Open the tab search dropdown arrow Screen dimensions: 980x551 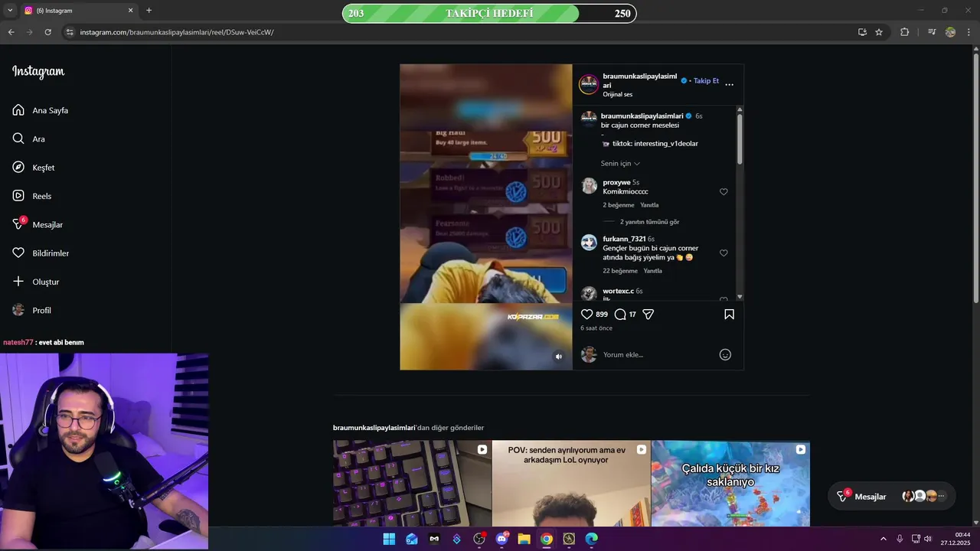10,11
